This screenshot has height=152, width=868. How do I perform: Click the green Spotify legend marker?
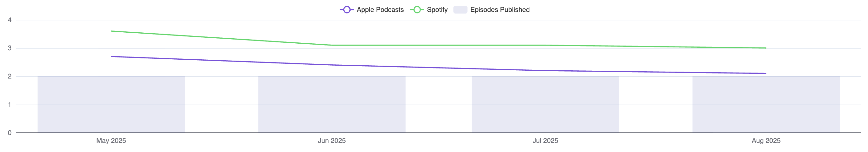coord(417,10)
